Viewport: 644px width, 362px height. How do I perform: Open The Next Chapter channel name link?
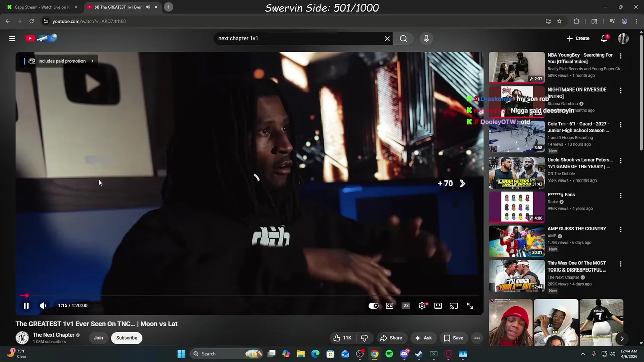click(54, 335)
